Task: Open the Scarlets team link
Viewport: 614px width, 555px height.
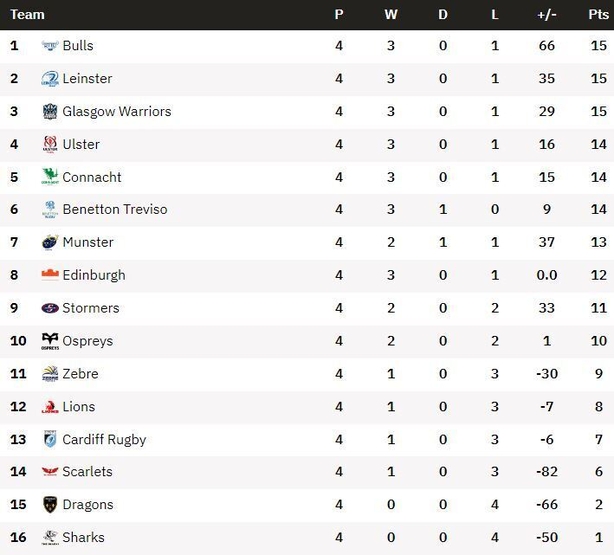Action: pos(87,472)
